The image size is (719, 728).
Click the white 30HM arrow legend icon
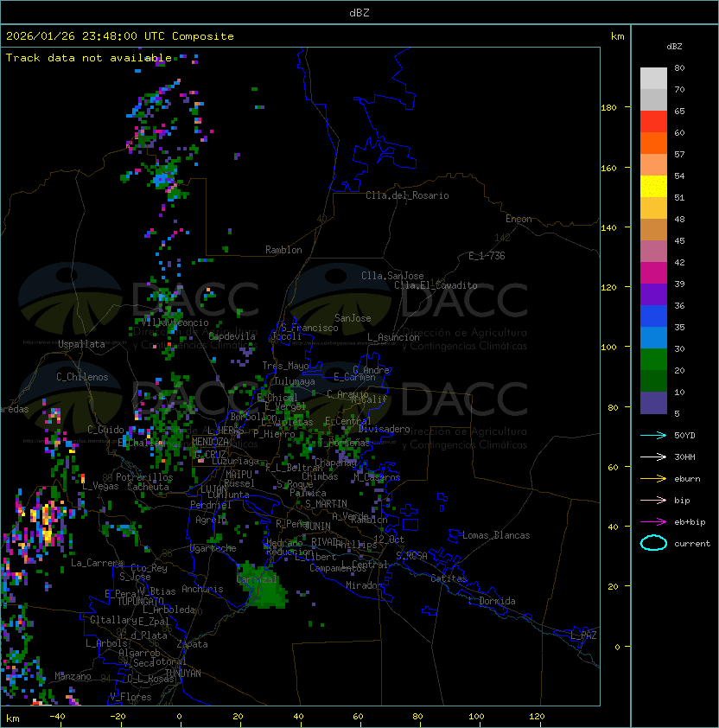[x=653, y=457]
